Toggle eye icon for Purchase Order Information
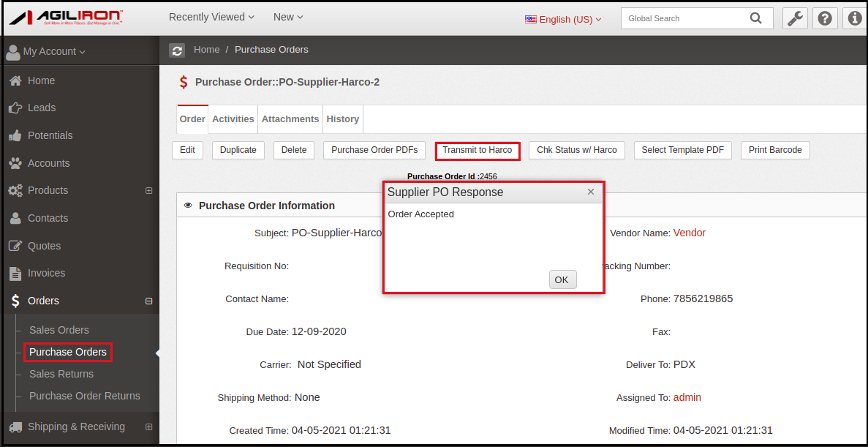 [188, 206]
